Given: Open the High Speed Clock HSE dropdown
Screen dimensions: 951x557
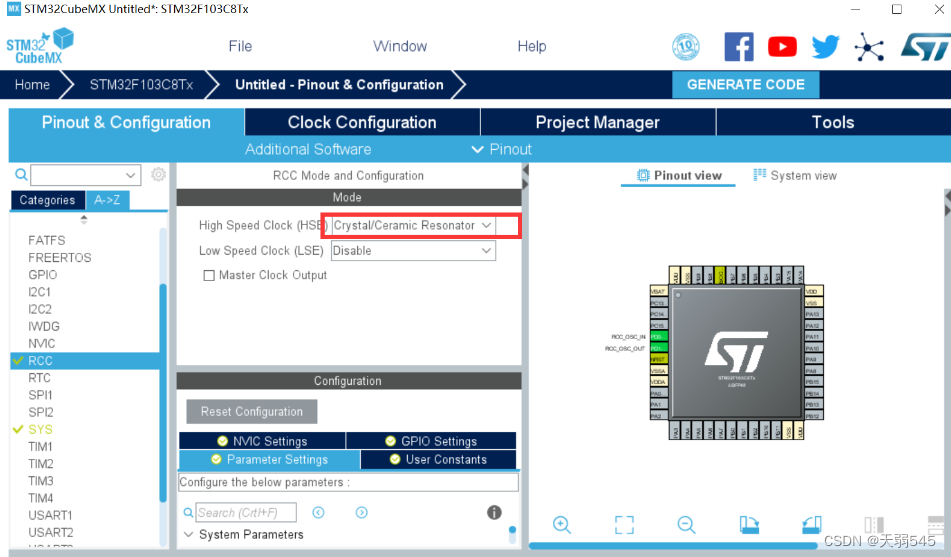Looking at the screenshot, I should [414, 226].
